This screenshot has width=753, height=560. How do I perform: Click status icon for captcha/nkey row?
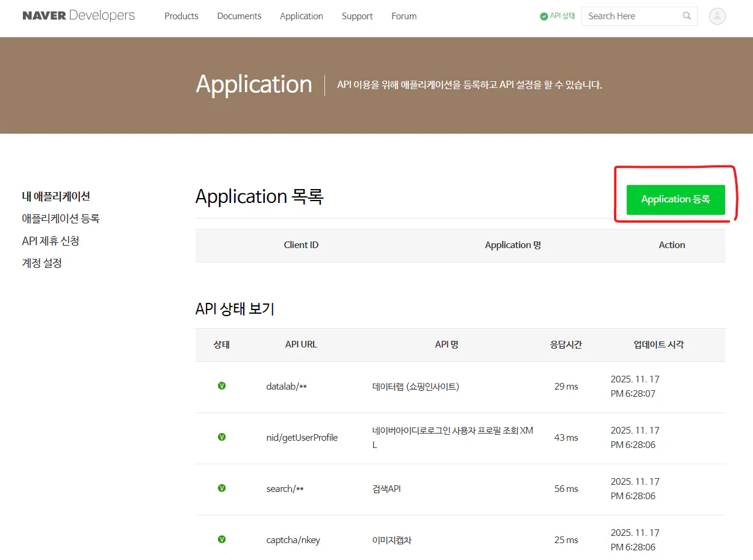[222, 540]
